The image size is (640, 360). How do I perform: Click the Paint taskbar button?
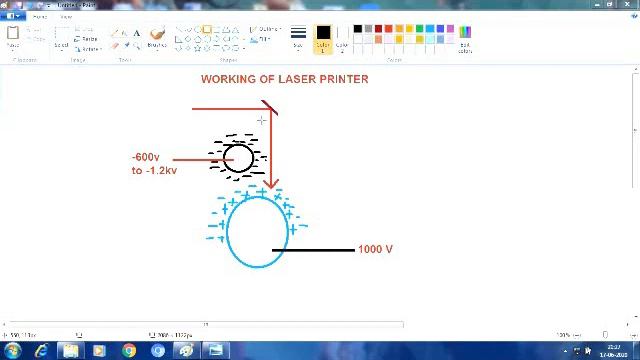point(187,351)
